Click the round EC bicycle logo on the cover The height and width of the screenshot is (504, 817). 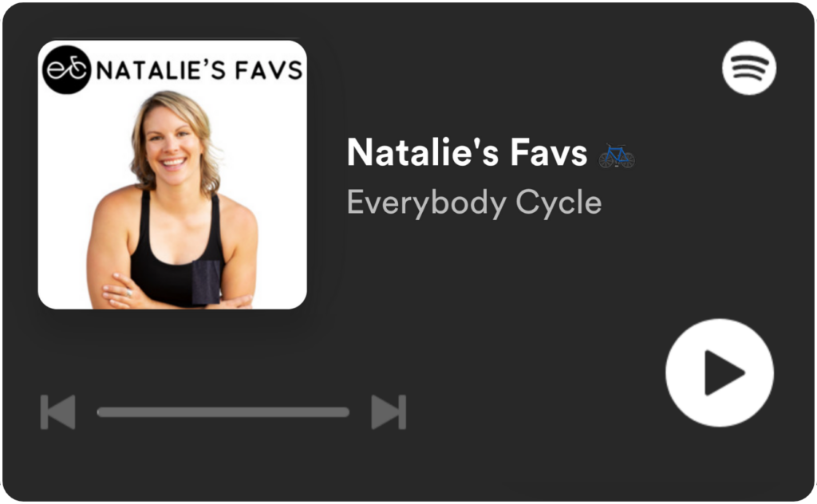67,69
